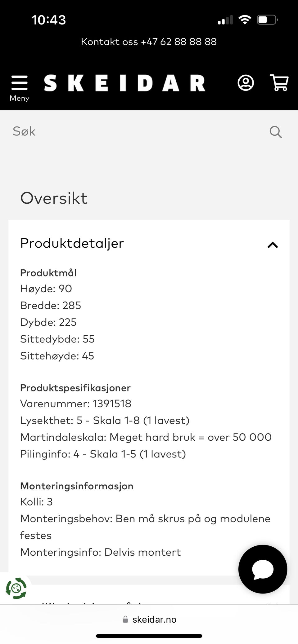The width and height of the screenshot is (298, 644).
Task: Tap the clock showing 10:43
Action: 49,20
